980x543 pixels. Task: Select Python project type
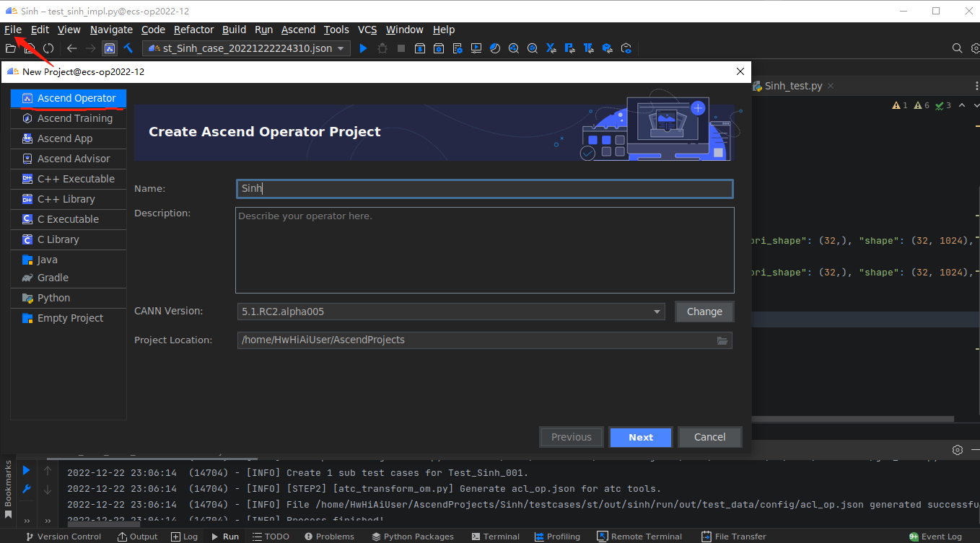pyautogui.click(x=69, y=298)
